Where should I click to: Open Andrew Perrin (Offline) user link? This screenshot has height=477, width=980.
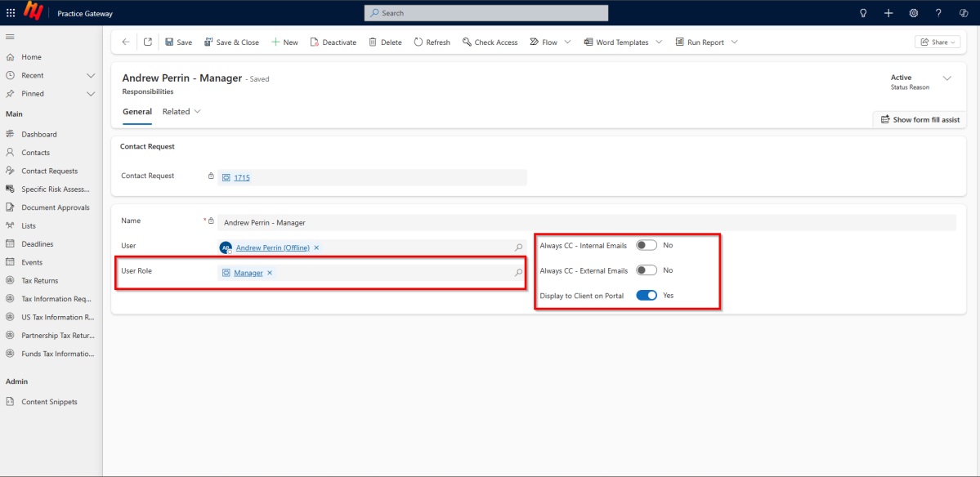click(x=272, y=247)
